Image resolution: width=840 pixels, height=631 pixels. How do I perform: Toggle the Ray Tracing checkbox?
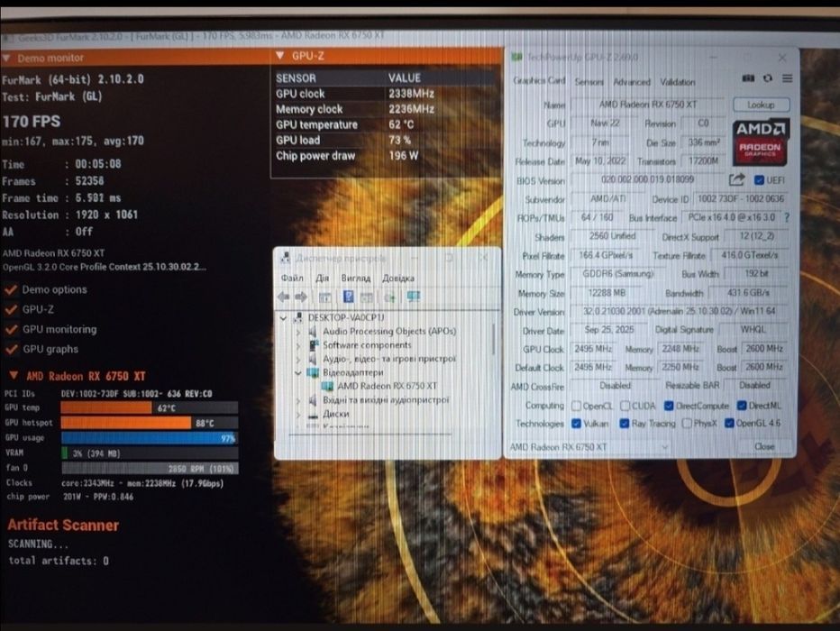(x=625, y=423)
